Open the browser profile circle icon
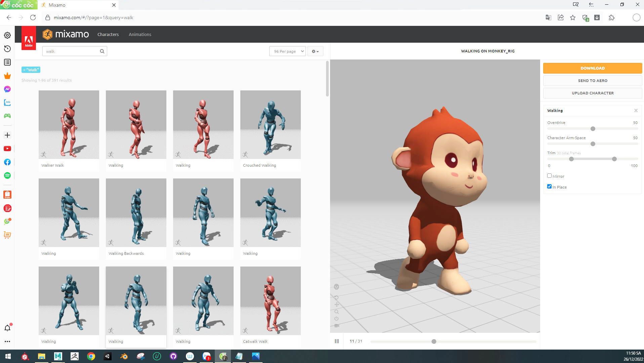 click(x=636, y=17)
